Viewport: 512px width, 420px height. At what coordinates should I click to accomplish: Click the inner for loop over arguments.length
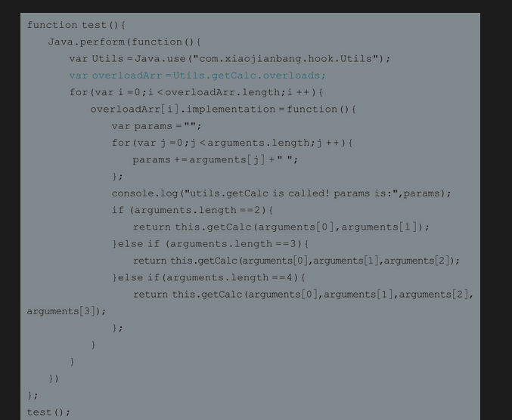tap(232, 144)
